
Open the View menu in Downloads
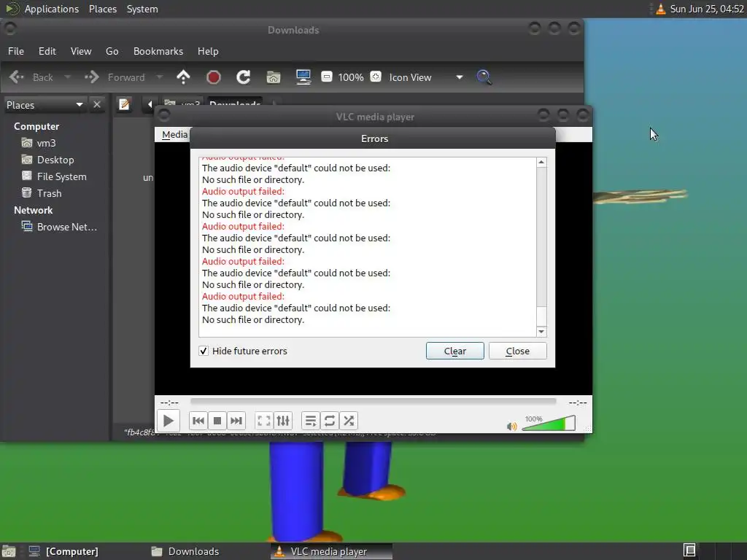[x=81, y=52]
